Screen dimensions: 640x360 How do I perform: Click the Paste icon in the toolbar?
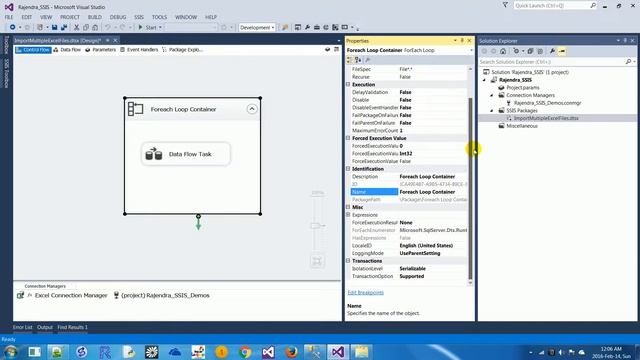click(95, 27)
